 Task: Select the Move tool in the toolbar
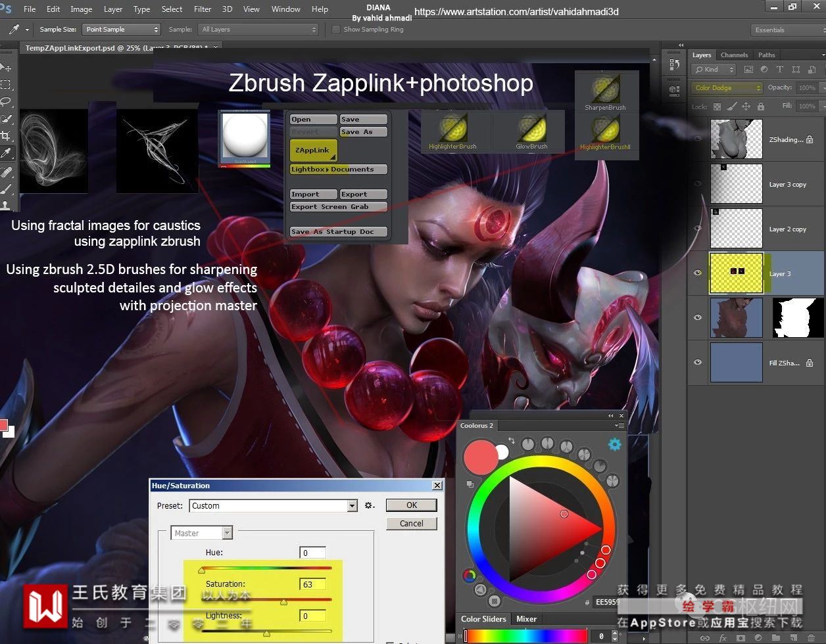(x=5, y=67)
